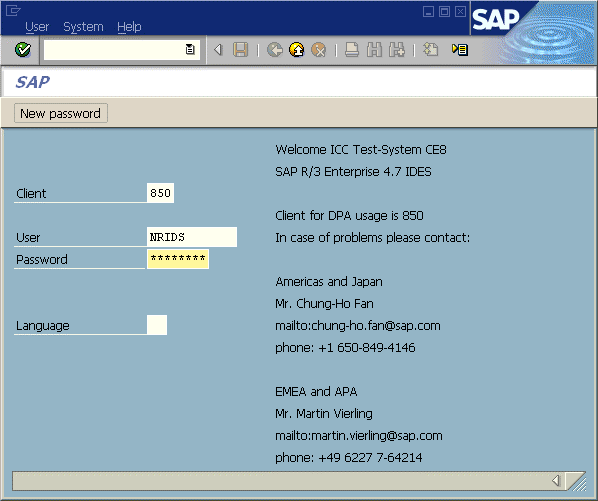Click the Cancel icon with red X
This screenshot has height=501, width=598.
pyautogui.click(x=319, y=50)
